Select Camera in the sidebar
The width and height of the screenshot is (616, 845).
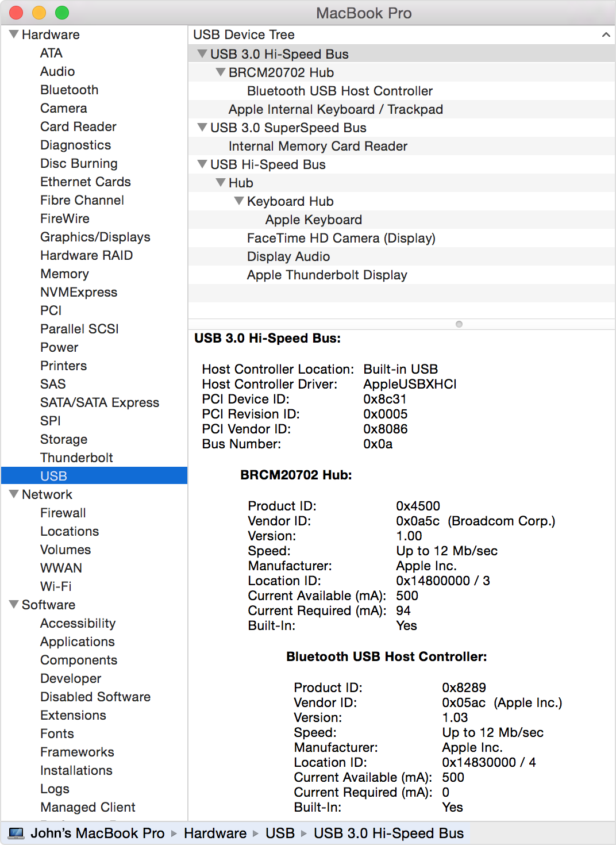coord(64,109)
